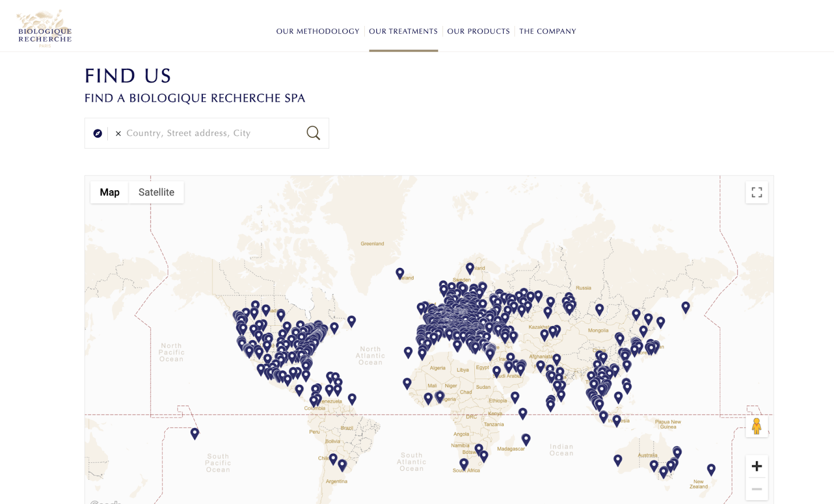Click the Papua New Guinea label
The image size is (834, 504).
tap(668, 424)
